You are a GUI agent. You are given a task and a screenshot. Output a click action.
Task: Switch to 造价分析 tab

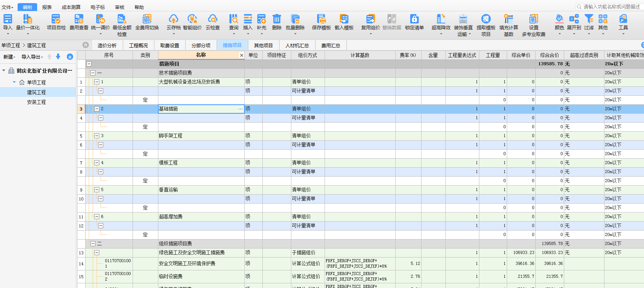pyautogui.click(x=107, y=45)
